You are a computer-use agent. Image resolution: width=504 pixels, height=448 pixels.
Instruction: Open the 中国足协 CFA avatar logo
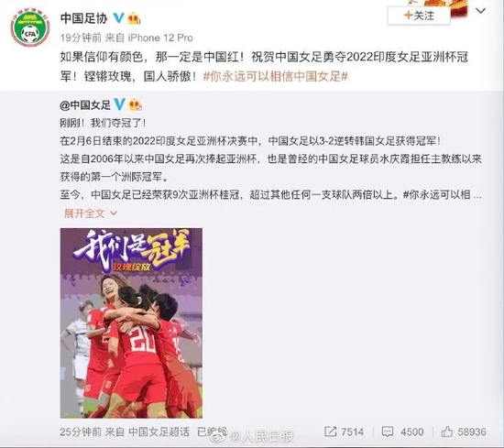(x=30, y=27)
